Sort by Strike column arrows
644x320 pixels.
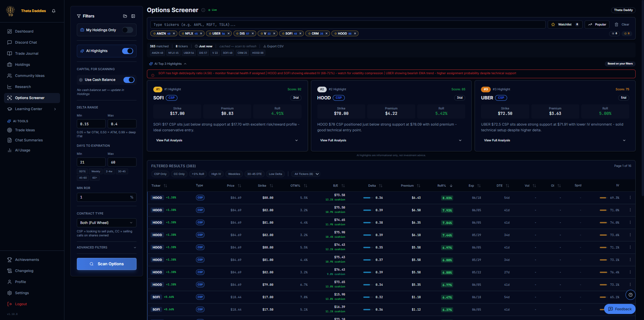[271, 186]
